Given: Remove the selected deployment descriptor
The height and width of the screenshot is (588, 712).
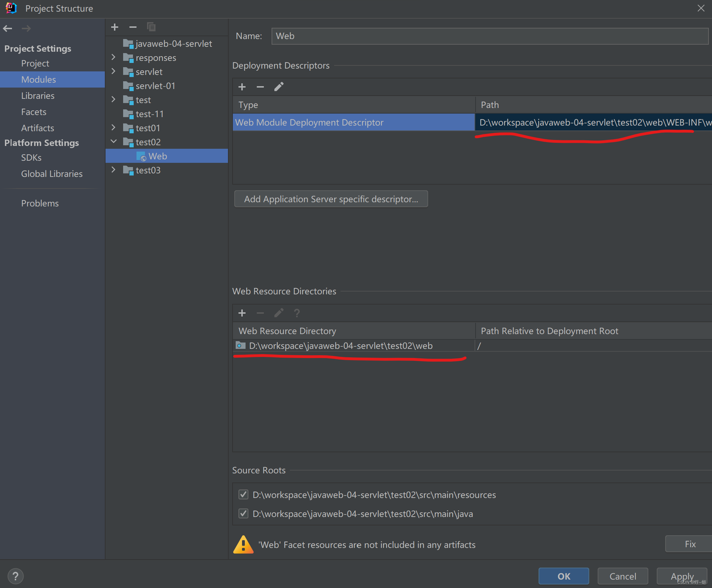Looking at the screenshot, I should 260,87.
